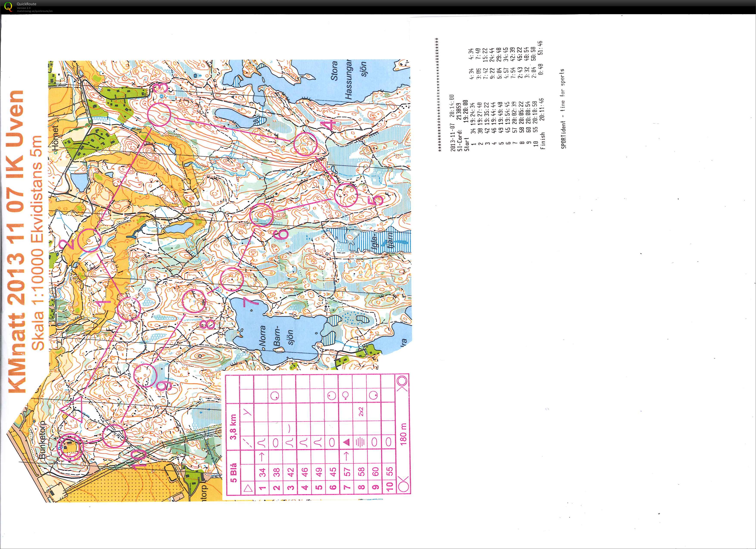This screenshot has width=756, height=549.
Task: Click control code 46 in the description table
Action: [x=305, y=472]
